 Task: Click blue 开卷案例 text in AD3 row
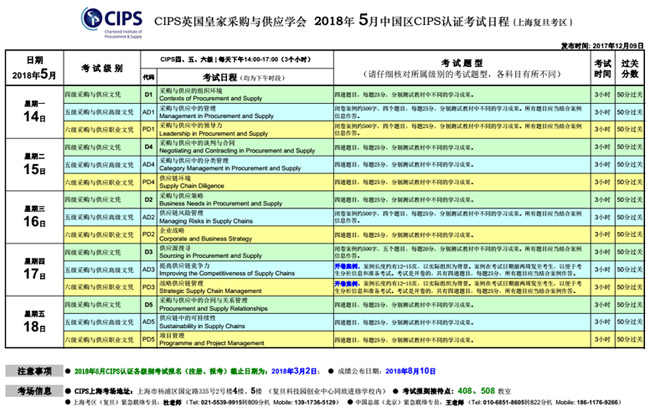tap(346, 266)
